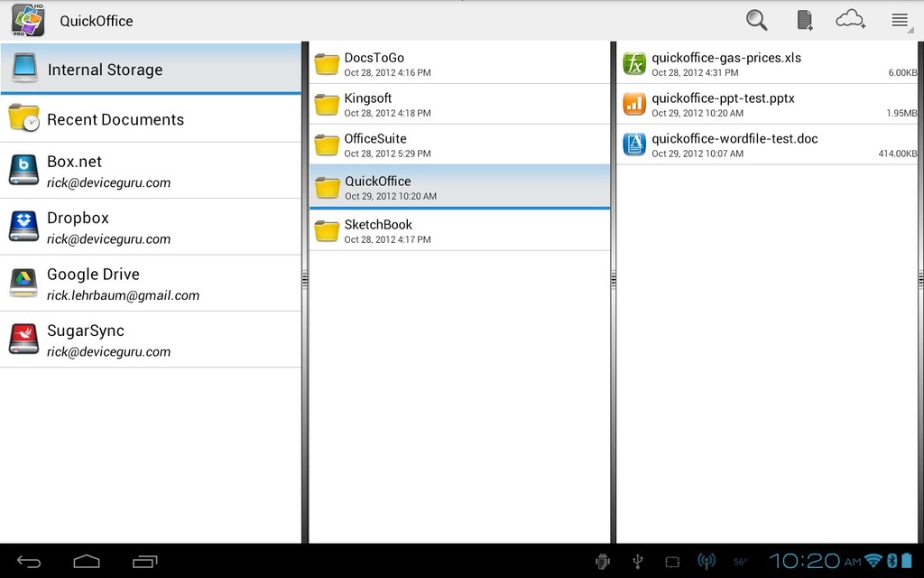Click the QuickOffice title text
Viewport: 924px width, 578px height.
pyautogui.click(x=97, y=21)
